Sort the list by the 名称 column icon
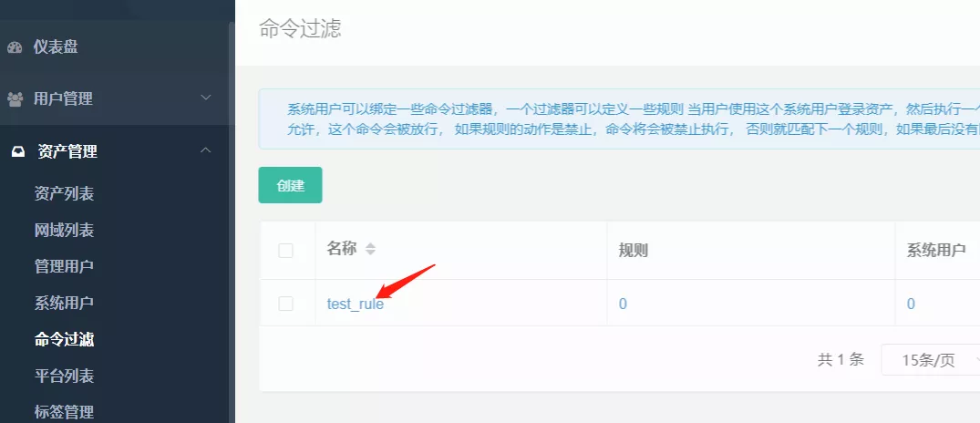The height and width of the screenshot is (423, 980). coord(370,249)
